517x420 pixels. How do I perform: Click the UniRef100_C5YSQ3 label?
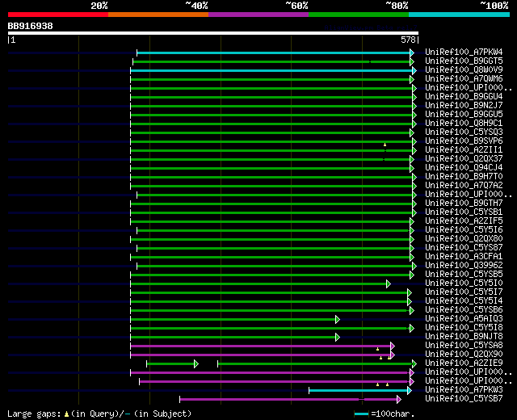click(x=464, y=132)
